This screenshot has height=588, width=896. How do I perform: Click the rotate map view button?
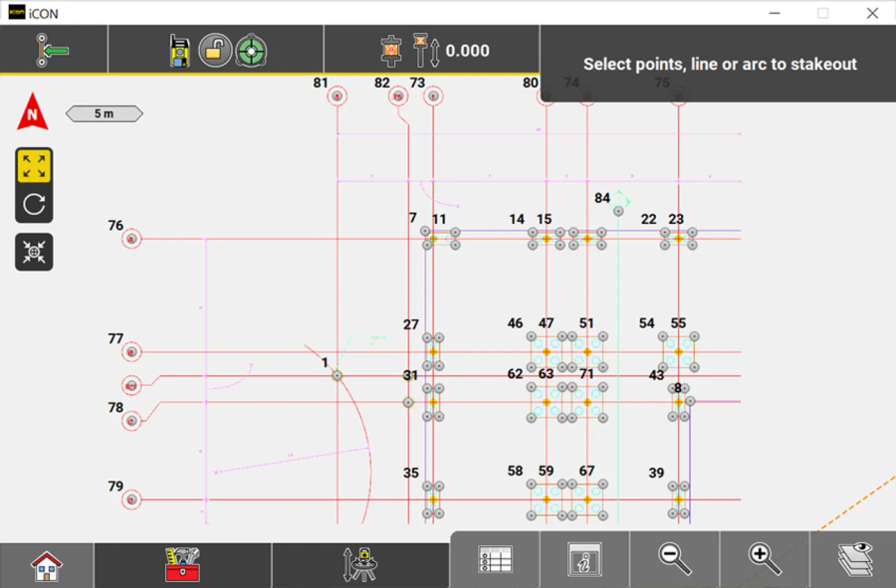34,205
